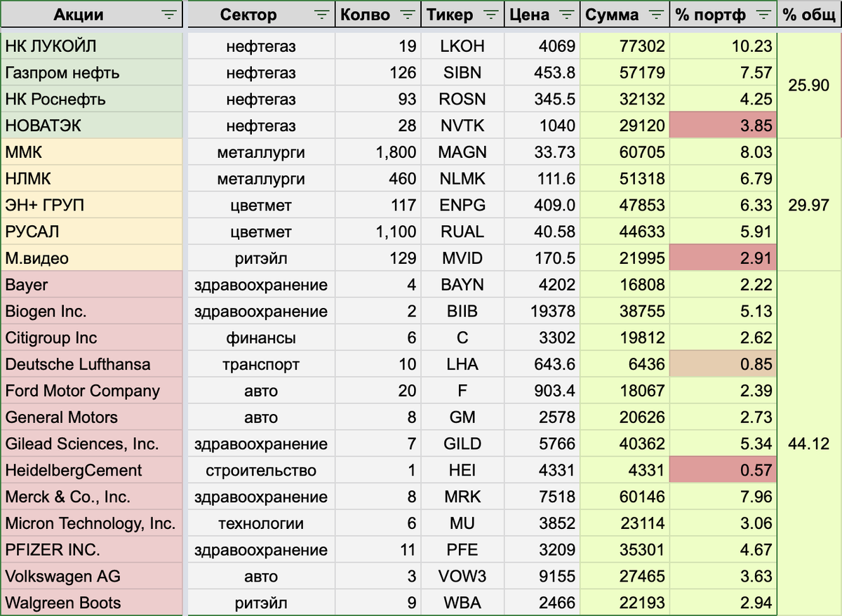842x616 pixels.
Task: Open the filter dropdown on the Тикер column
Action: tap(491, 15)
